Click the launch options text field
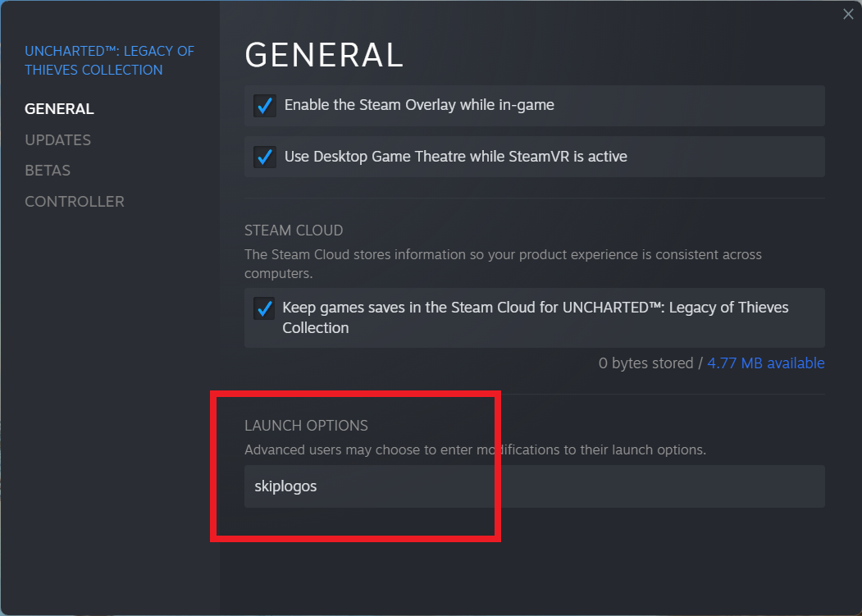 tap(534, 486)
